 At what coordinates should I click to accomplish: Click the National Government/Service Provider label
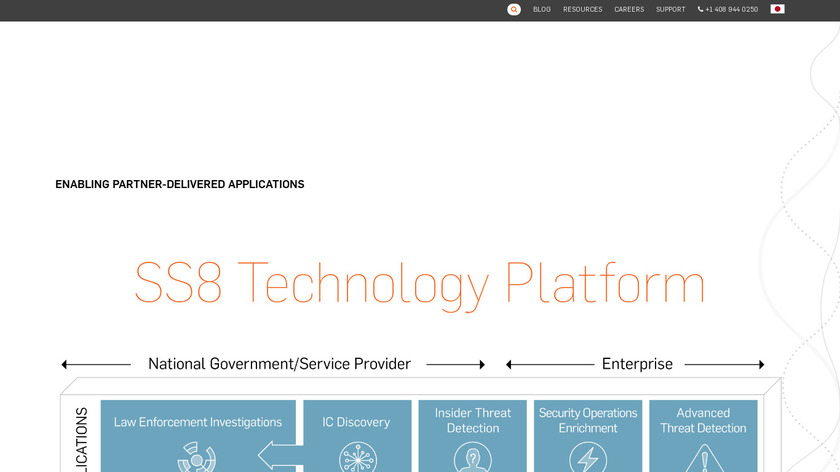click(x=279, y=364)
